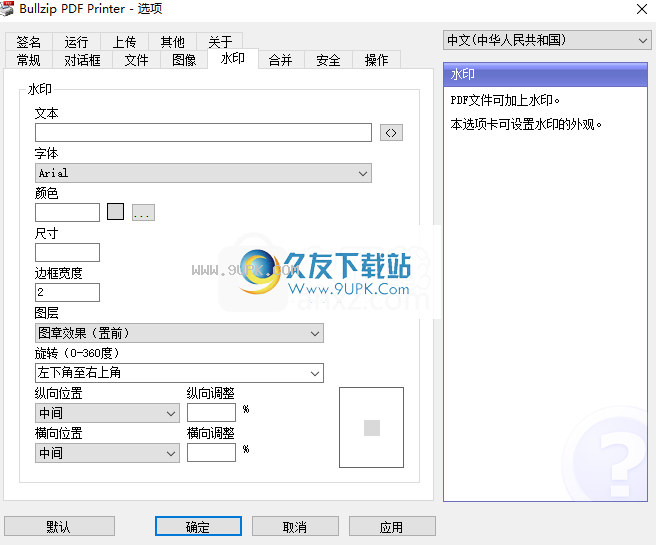Click the 文本 watermark text input field

click(x=203, y=133)
